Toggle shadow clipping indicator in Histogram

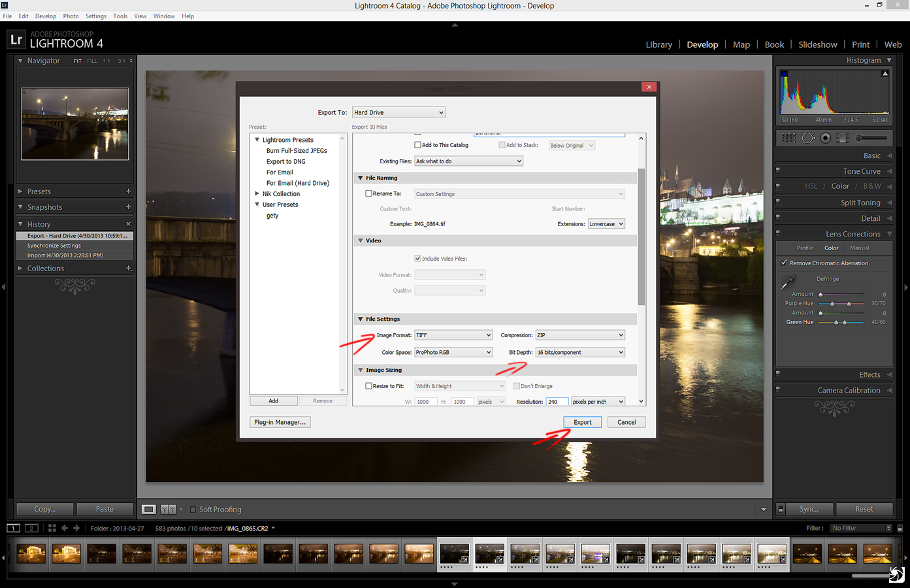784,73
